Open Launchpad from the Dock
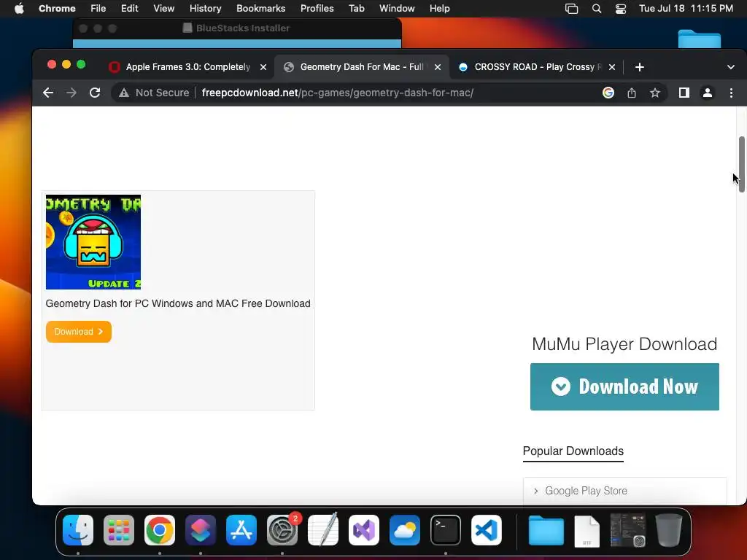Screen dimensions: 747x560 [119, 530]
